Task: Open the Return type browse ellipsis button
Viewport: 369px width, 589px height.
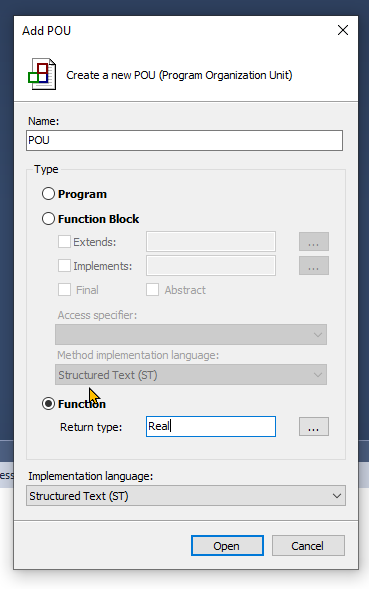Action: 314,426
